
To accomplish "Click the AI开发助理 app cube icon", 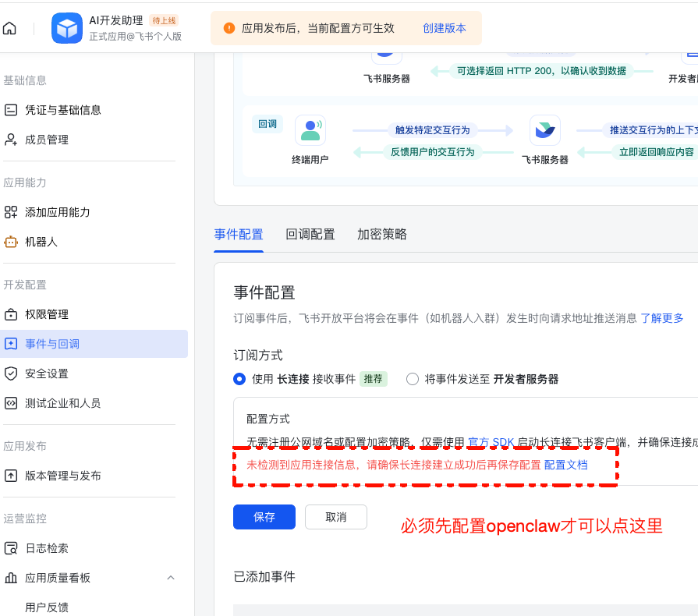I will pyautogui.click(x=67, y=28).
